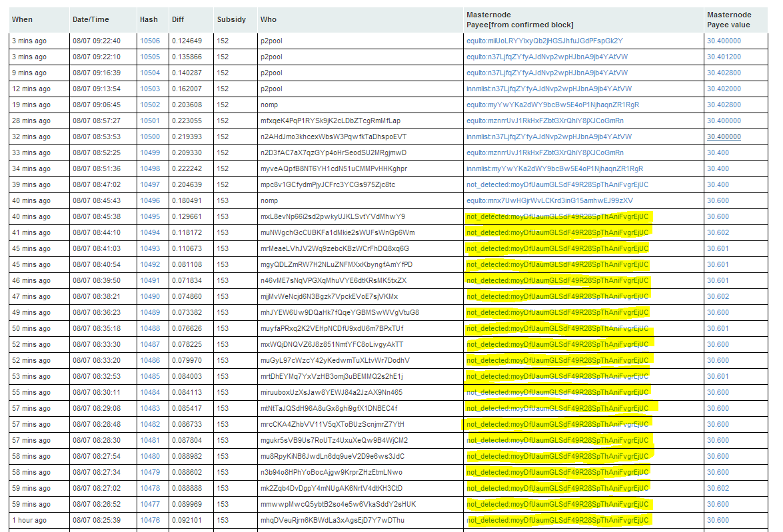Follow payee link equlto:mnx7UwHGjrWvLCKrd3inG15amhwEJ99zXV
The width and height of the screenshot is (783, 532).
tap(550, 200)
